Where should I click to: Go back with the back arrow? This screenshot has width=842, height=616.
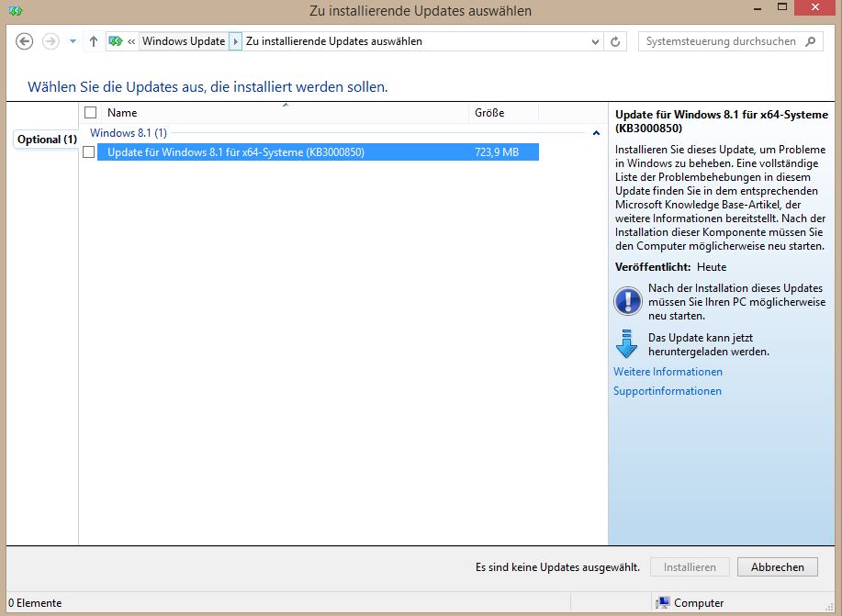(x=24, y=41)
